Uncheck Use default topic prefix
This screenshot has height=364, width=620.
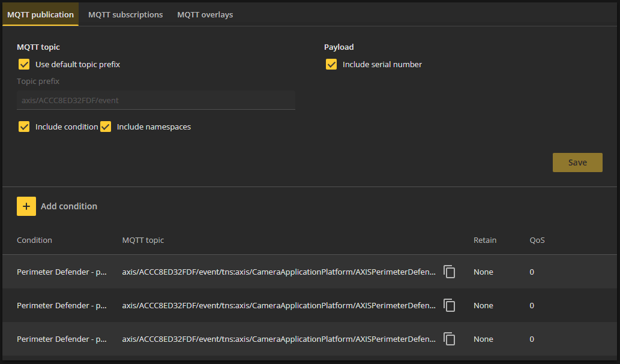coord(24,64)
